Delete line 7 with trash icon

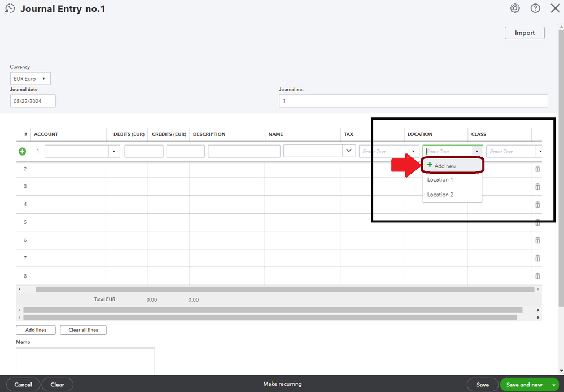click(537, 258)
